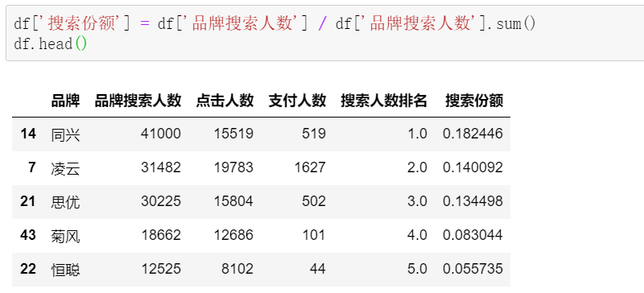
Task: Click click count value 8102
Action: tap(237, 269)
